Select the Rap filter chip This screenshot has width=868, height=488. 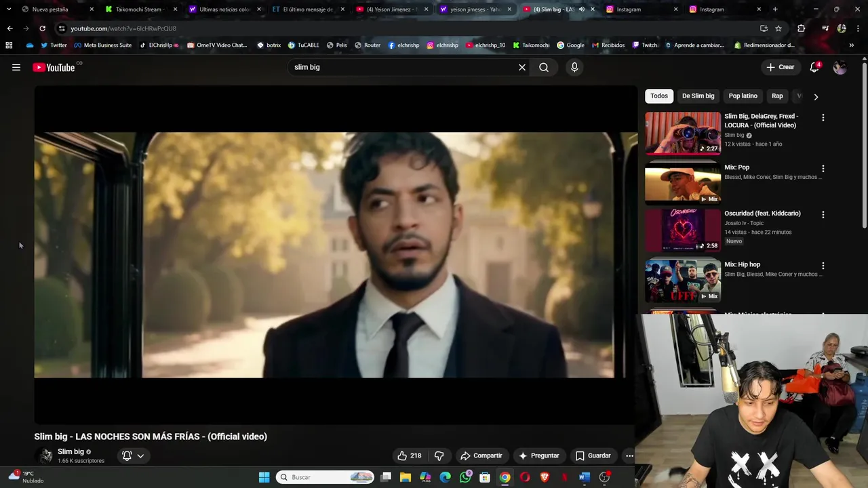click(x=777, y=96)
